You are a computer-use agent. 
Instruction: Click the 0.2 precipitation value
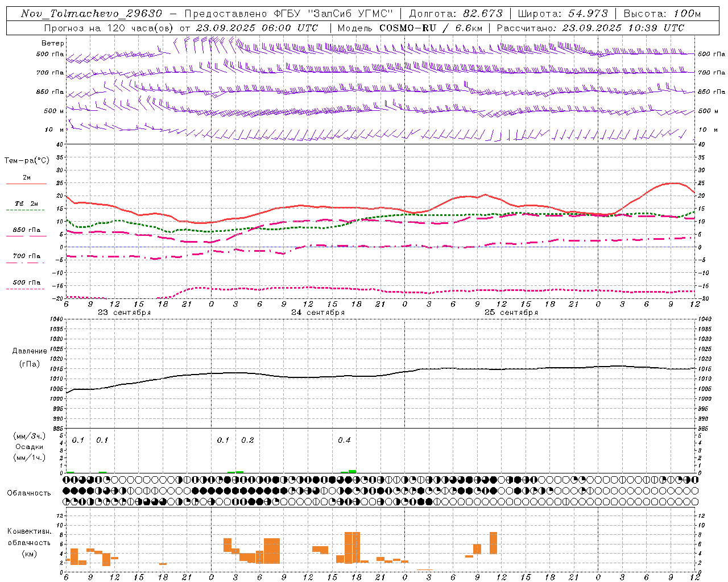tap(247, 440)
